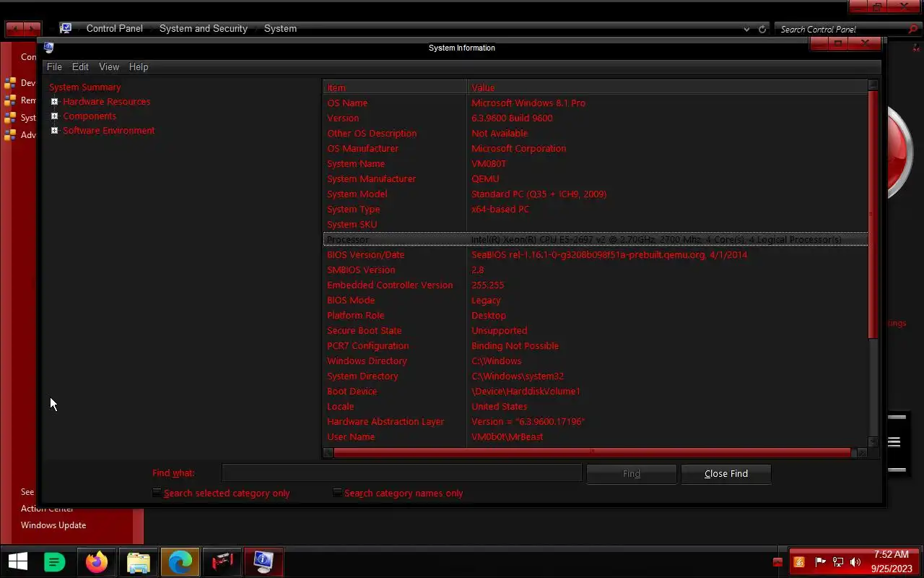This screenshot has width=924, height=578.
Task: Click the value 'x64-based PC'
Action: click(500, 209)
